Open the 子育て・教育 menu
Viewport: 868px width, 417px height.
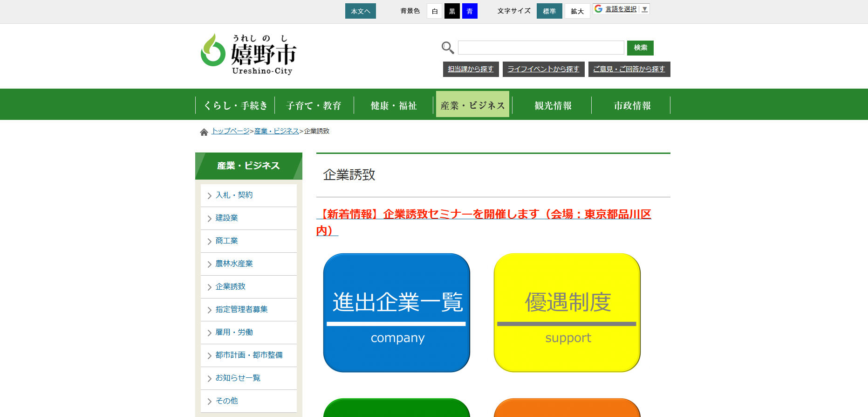[x=314, y=105]
